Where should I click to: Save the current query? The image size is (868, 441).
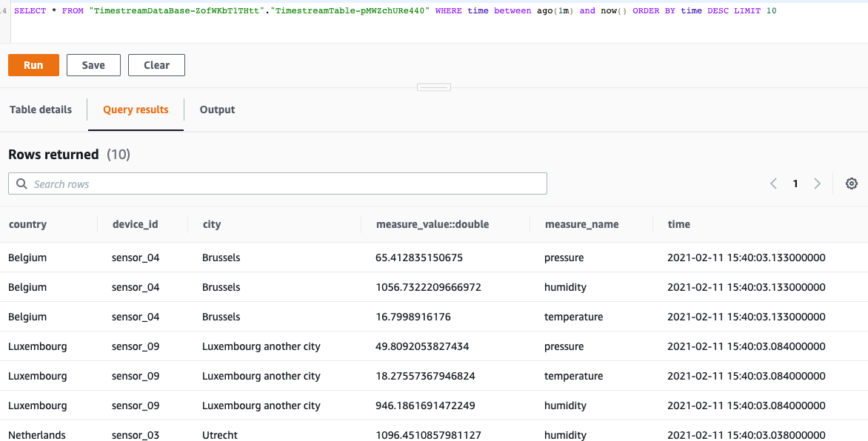tap(93, 65)
